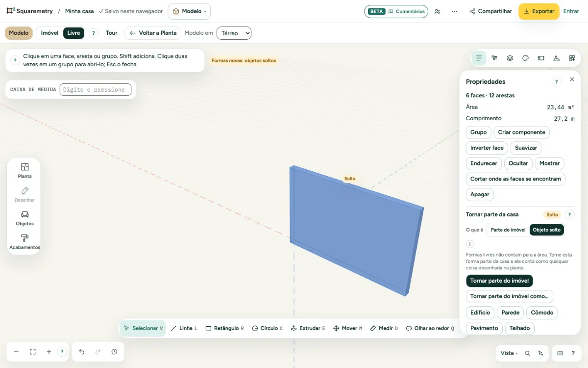Expand the Vista dropdown menu

tap(509, 353)
